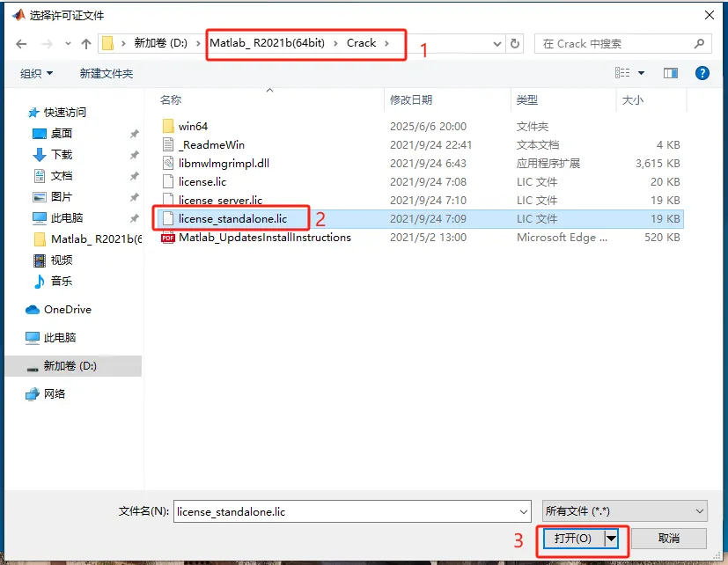Select 此电脑 root node in sidebar
Screen dimensions: 728x565
coord(60,338)
